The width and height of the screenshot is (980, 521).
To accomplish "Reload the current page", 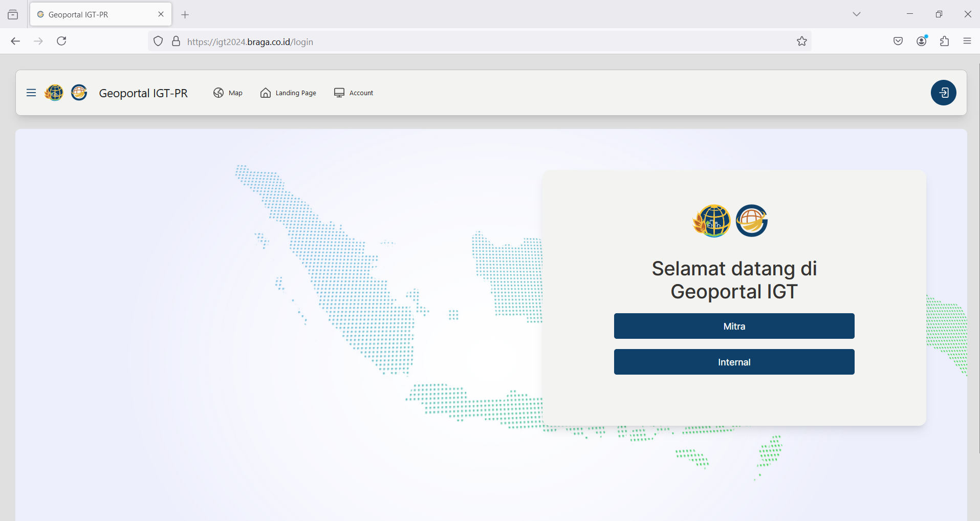I will 61,41.
